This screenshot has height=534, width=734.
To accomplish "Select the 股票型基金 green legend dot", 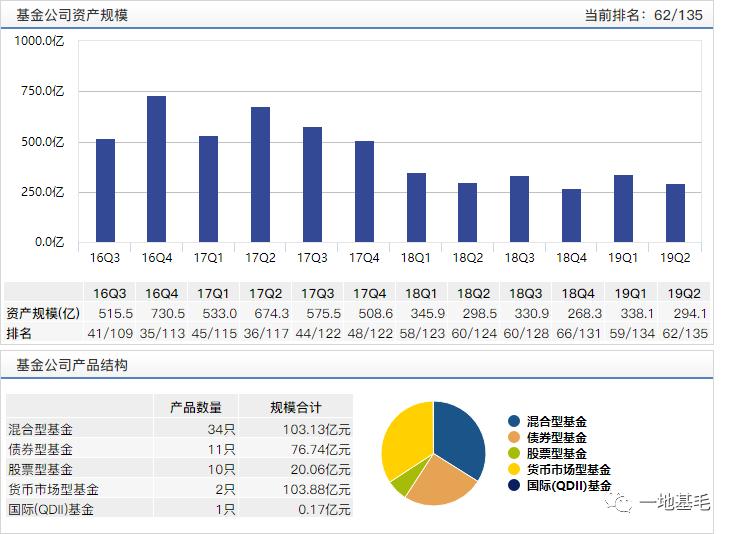I will point(514,453).
